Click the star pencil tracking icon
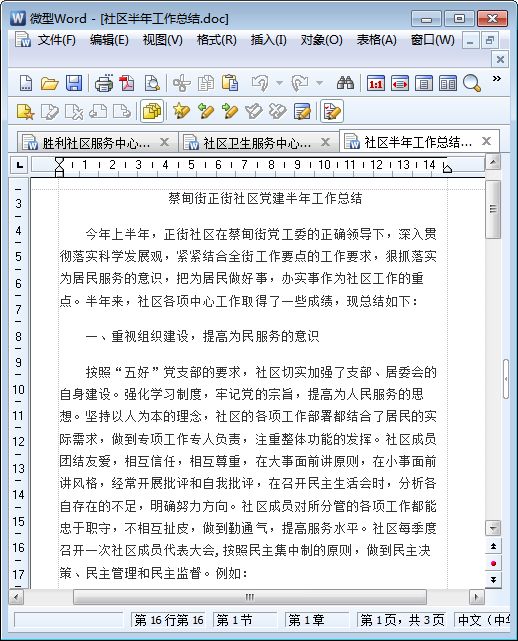Image resolution: width=518 pixels, height=641 pixels. [182, 111]
